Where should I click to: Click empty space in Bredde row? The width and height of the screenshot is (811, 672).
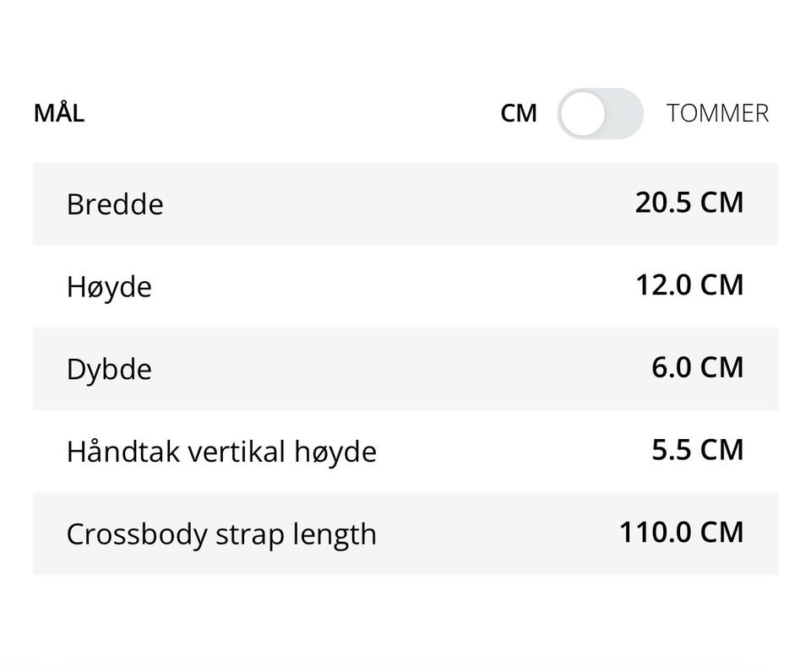(398, 203)
